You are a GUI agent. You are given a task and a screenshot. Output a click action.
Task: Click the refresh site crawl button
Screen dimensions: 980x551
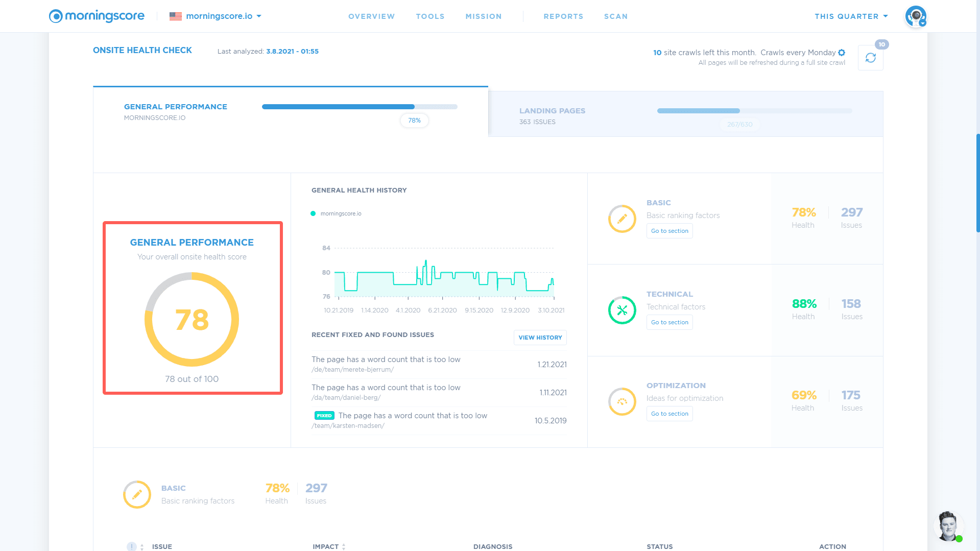870,58
